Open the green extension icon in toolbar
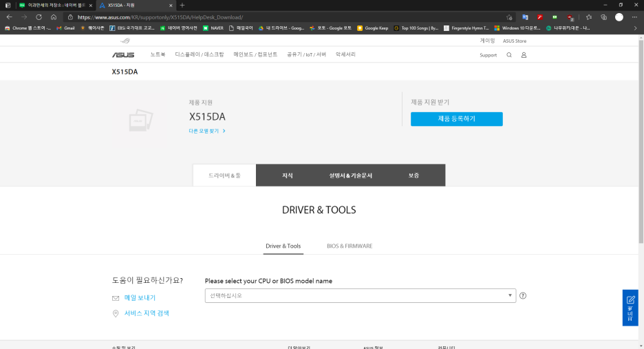Screen dimensions: 644x349 [x=555, y=17]
